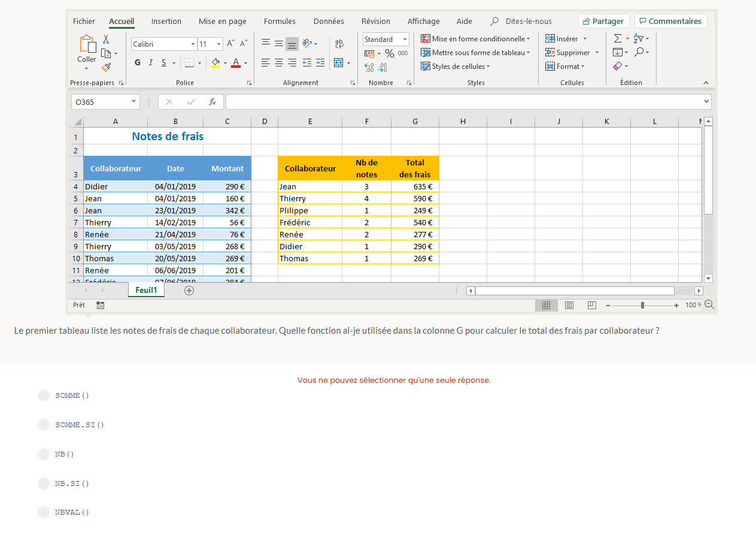Viewport: 756px width, 535px height.
Task: Click the Commentaires button
Action: (670, 21)
